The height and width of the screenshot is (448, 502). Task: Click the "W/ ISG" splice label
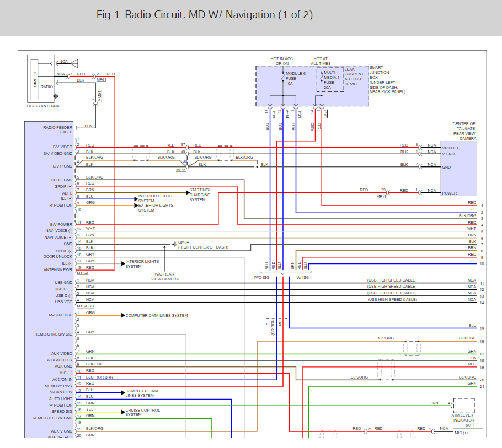coord(302,277)
